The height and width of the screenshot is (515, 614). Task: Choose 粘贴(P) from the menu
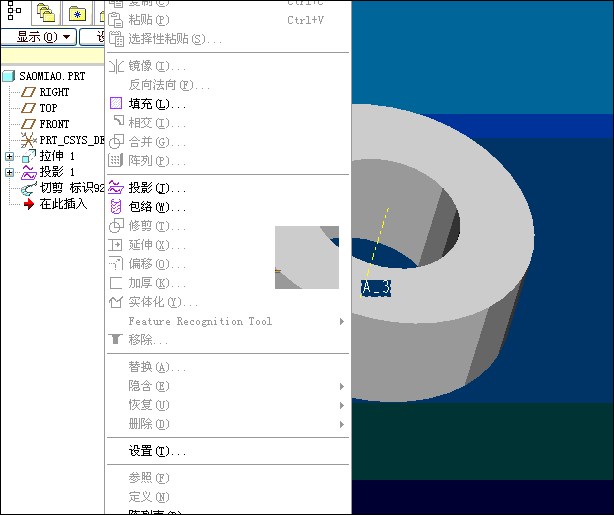(x=228, y=20)
